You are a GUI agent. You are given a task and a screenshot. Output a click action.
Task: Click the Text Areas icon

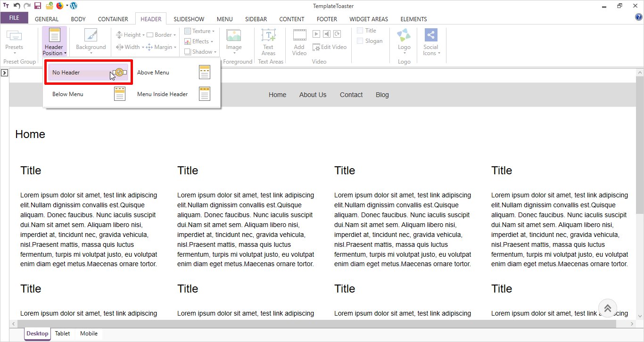pos(268,42)
